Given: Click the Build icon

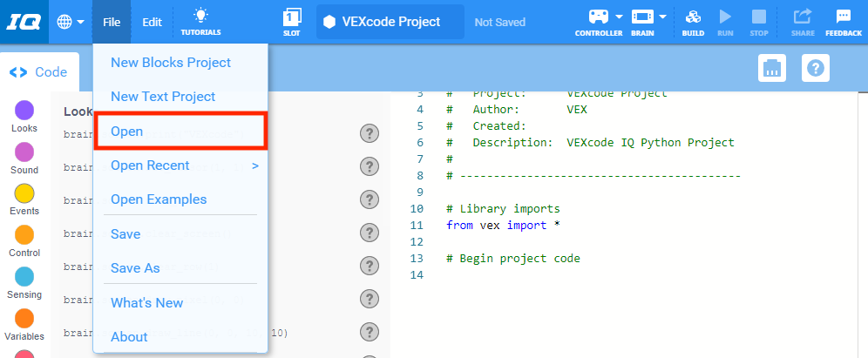Looking at the screenshot, I should point(693,22).
